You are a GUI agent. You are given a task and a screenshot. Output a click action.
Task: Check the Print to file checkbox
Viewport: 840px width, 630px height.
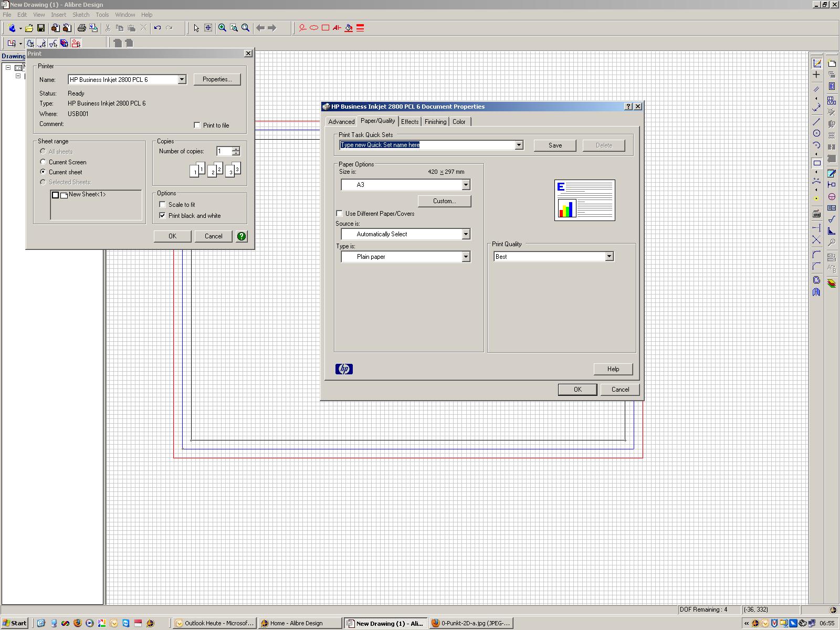point(197,125)
